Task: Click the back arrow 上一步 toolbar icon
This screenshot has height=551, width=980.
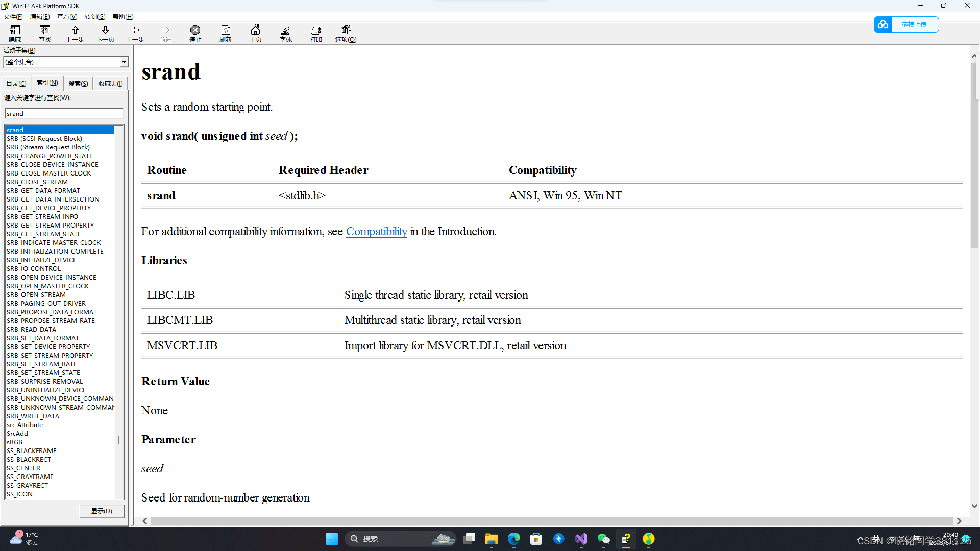Action: [135, 33]
